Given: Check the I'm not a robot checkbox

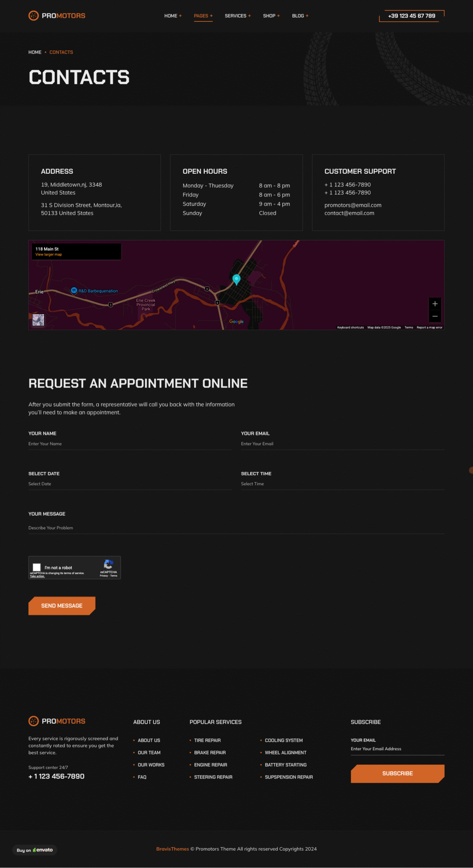Looking at the screenshot, I should 37,567.
